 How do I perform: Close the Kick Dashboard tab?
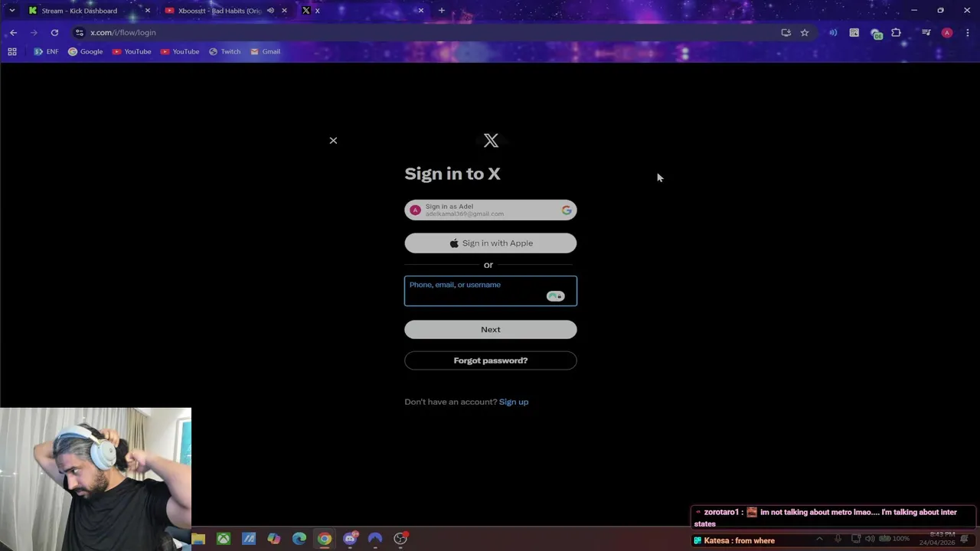coord(148,11)
